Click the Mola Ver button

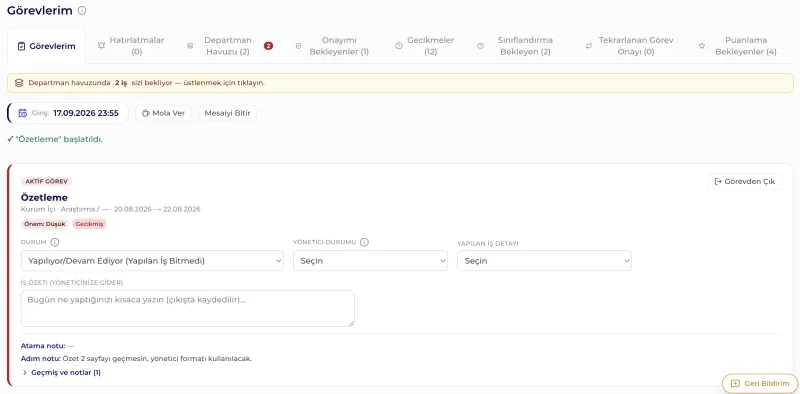click(163, 113)
